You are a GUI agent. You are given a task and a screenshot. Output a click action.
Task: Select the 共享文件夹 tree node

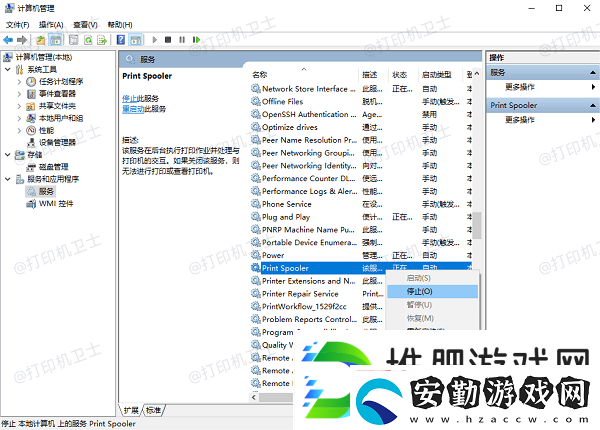pos(57,106)
